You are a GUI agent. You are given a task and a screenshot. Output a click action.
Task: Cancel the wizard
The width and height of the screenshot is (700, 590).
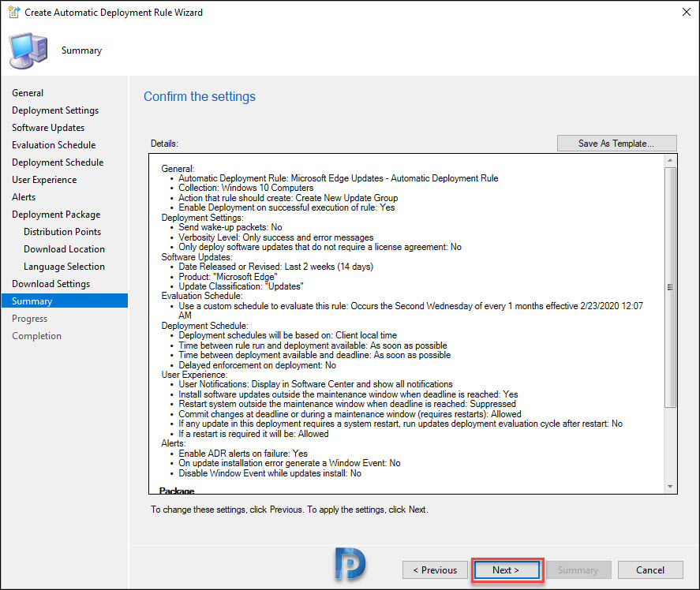tap(650, 570)
